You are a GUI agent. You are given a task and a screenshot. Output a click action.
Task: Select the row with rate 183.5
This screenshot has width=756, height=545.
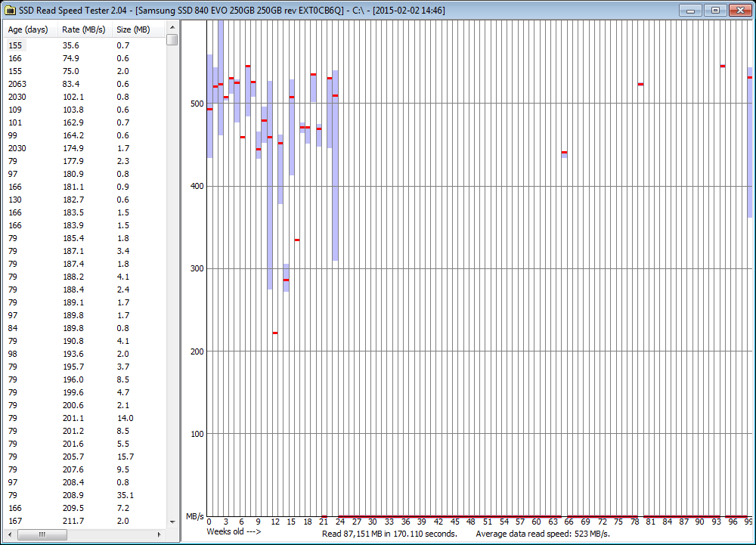pyautogui.click(x=85, y=212)
